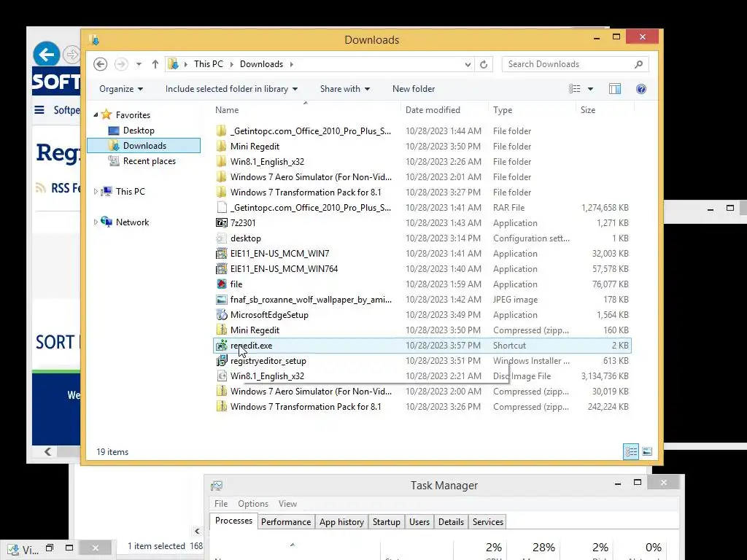Expand the This PC tree node
Screen dimensions: 747x560
coord(96,192)
